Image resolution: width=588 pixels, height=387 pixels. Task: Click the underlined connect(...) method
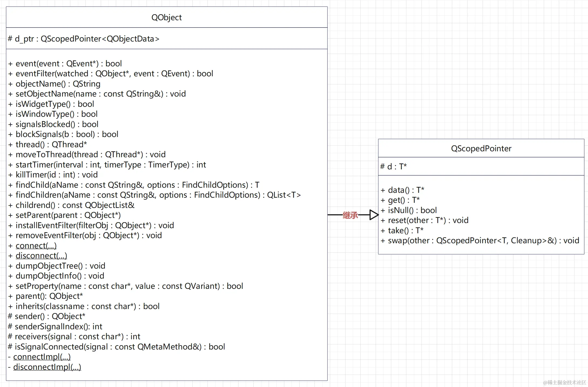pyautogui.click(x=36, y=246)
